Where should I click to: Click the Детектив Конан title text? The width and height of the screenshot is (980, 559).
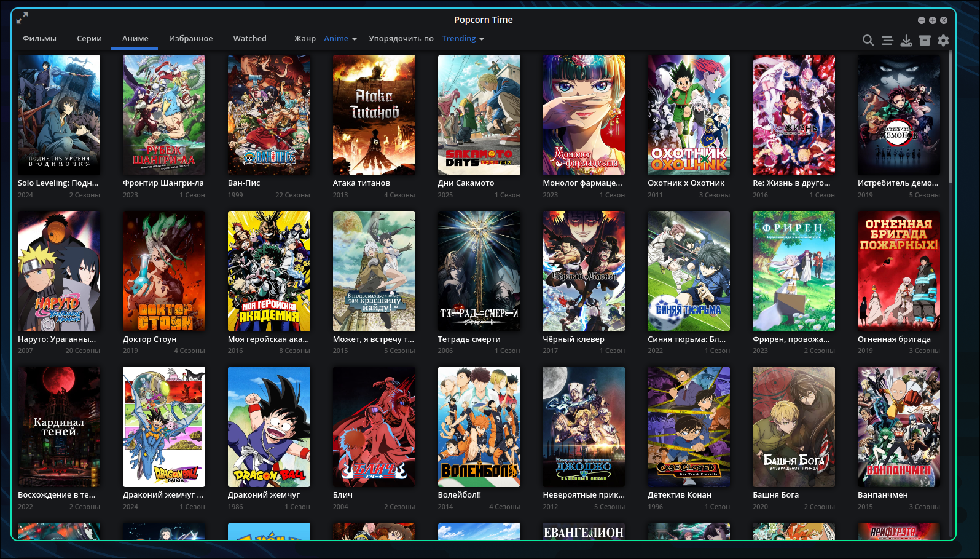pyautogui.click(x=680, y=494)
